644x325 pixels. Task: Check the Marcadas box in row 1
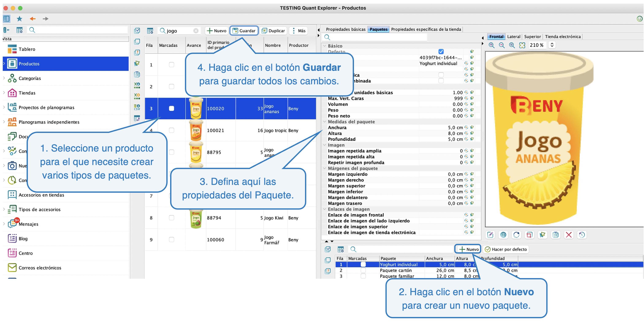coord(171,65)
